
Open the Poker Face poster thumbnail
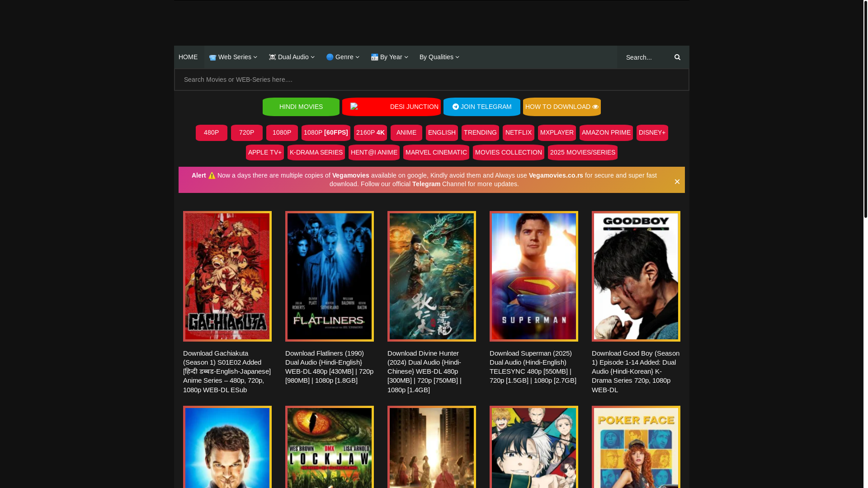pyautogui.click(x=636, y=447)
